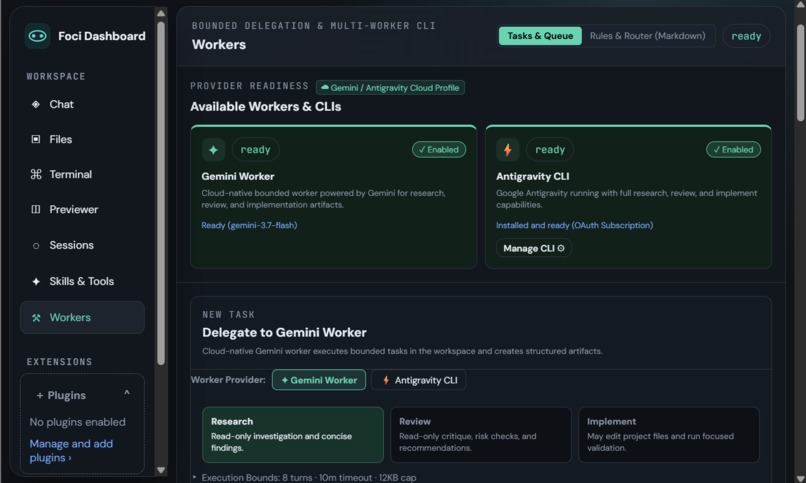
Task: Click the Skills & Tools sparkle icon
Action: 35,281
